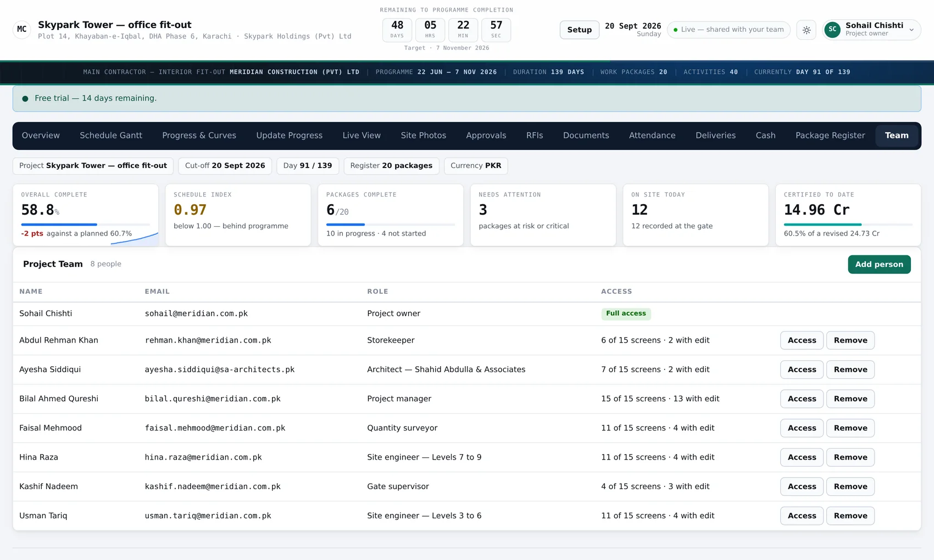Remove Ayesha Siddiqui from team
934x560 pixels.
pyautogui.click(x=850, y=369)
